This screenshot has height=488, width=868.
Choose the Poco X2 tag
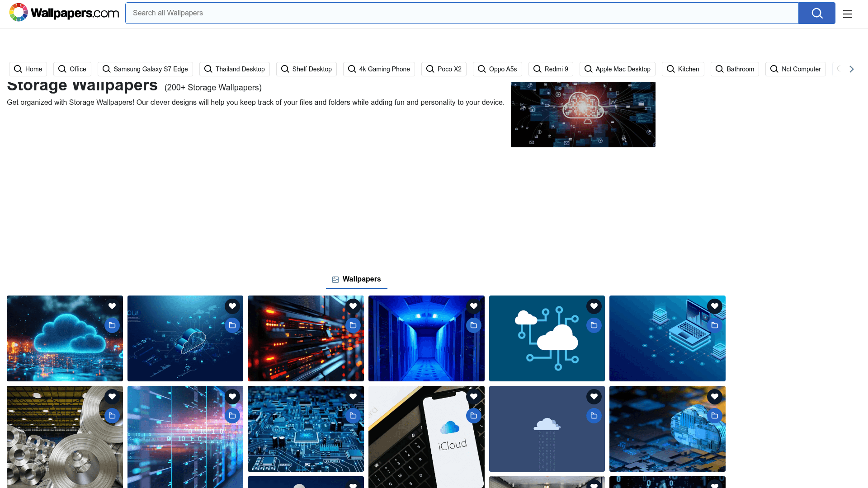(x=444, y=69)
